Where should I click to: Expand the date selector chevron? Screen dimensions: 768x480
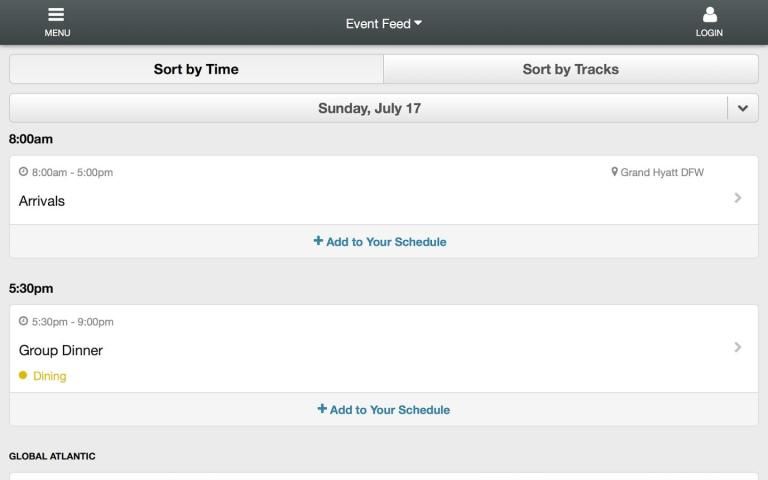point(742,108)
